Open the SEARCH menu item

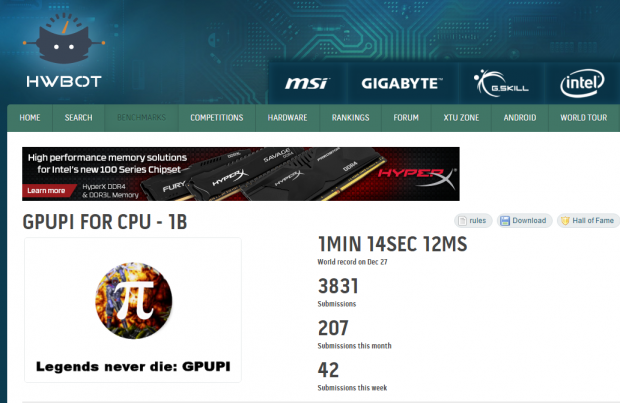click(x=78, y=118)
